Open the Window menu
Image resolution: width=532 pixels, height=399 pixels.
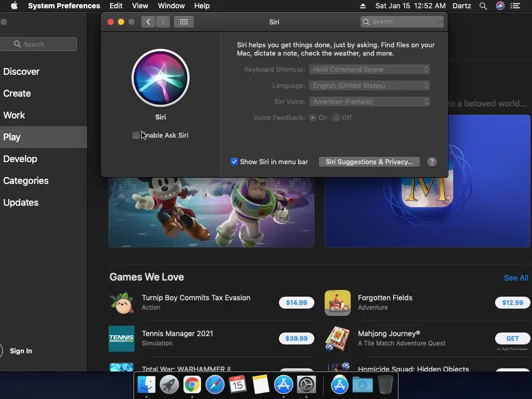coord(171,6)
